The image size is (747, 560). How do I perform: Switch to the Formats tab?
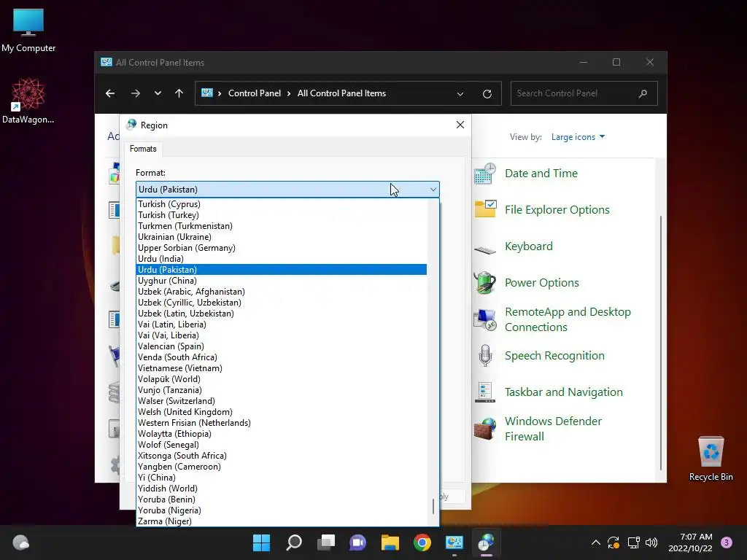[143, 149]
